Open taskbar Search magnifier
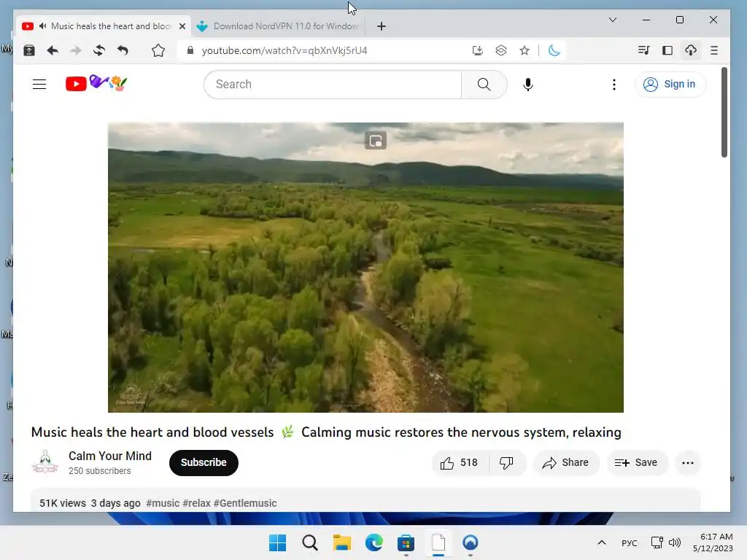 pyautogui.click(x=309, y=542)
